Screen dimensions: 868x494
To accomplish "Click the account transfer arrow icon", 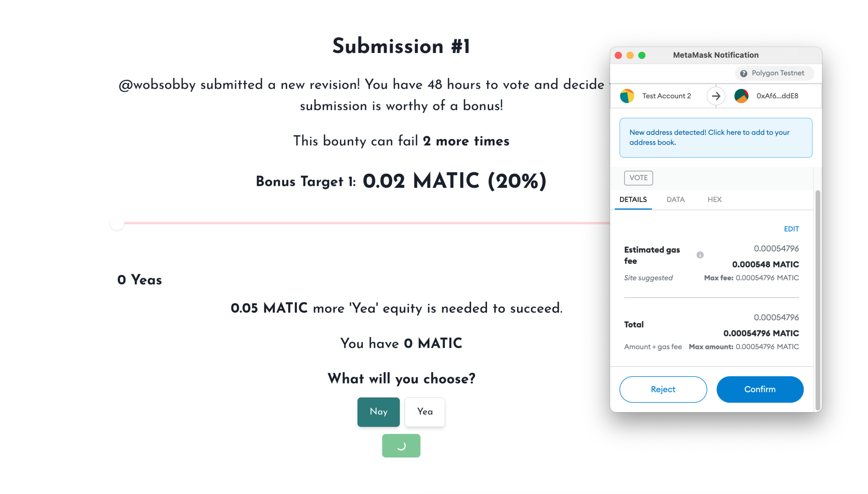I will [716, 95].
